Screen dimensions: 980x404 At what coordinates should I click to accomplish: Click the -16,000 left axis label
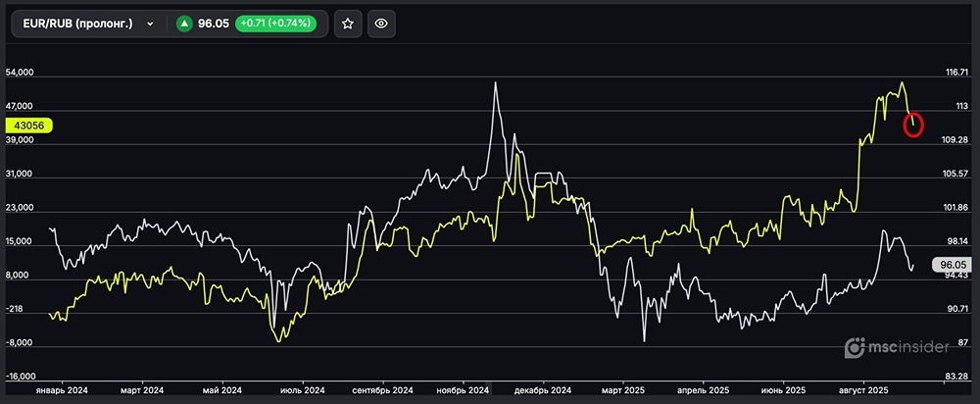21,378
